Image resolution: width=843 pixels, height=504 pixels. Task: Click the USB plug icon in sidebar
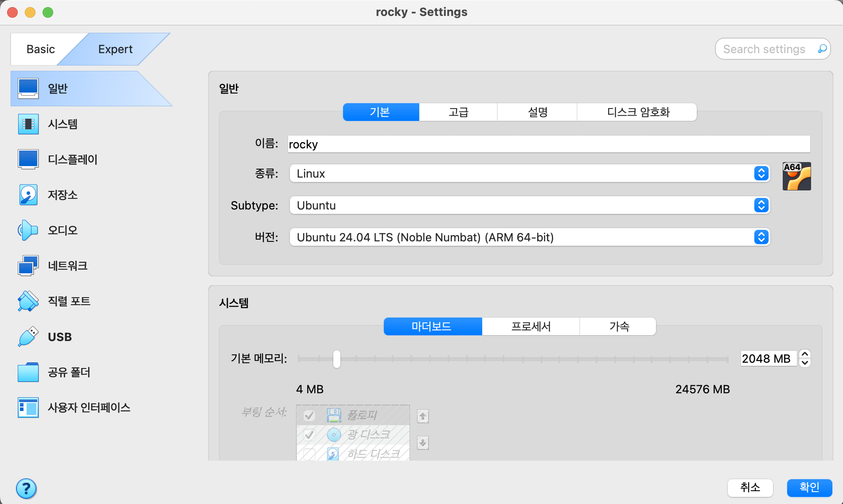click(28, 337)
